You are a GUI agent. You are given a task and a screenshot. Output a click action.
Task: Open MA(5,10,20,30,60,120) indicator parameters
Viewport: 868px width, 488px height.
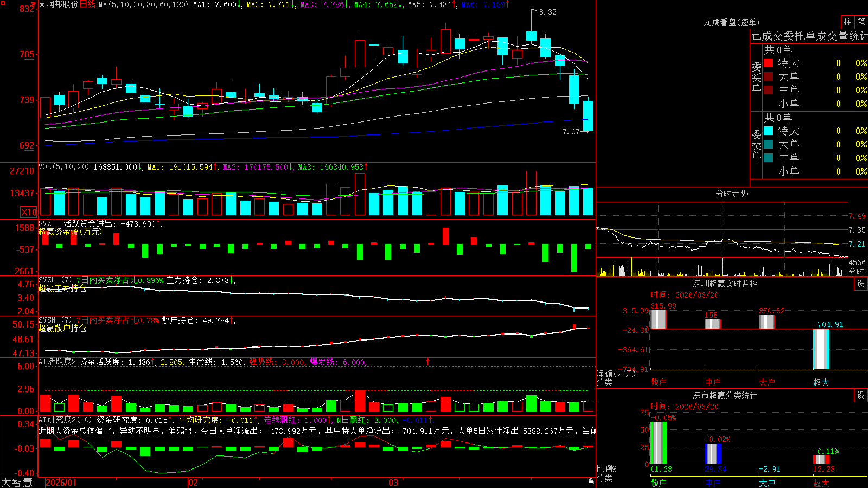143,4
